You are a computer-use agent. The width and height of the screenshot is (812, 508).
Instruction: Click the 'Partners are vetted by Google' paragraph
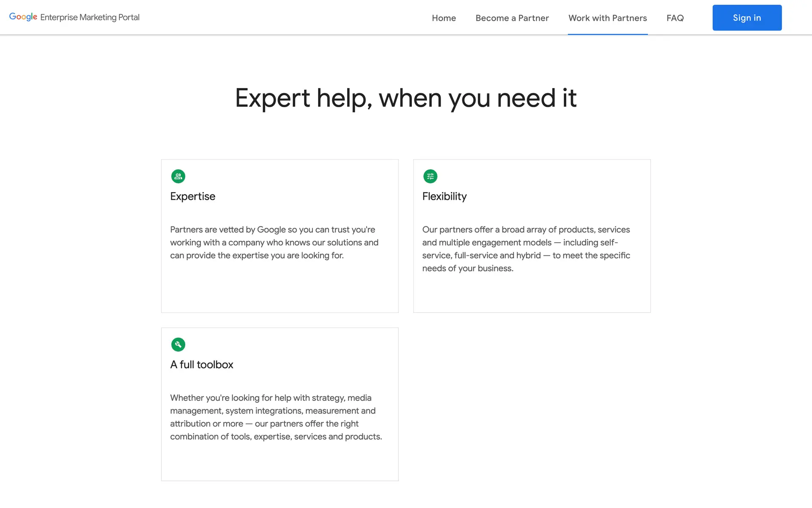pos(274,243)
